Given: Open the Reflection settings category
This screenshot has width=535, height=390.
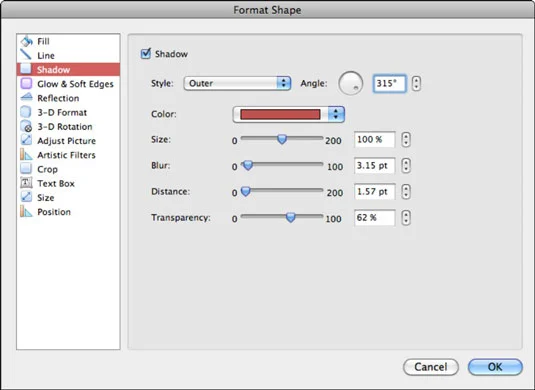Looking at the screenshot, I should [68, 98].
